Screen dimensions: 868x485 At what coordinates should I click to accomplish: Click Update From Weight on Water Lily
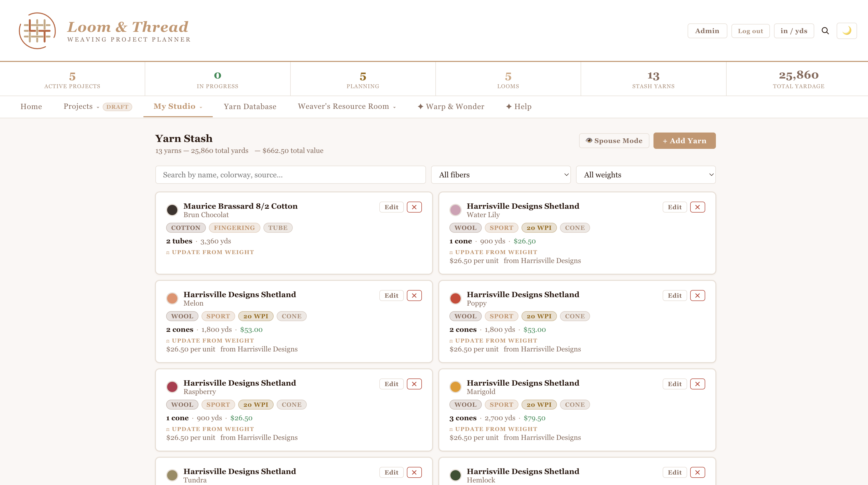click(493, 252)
